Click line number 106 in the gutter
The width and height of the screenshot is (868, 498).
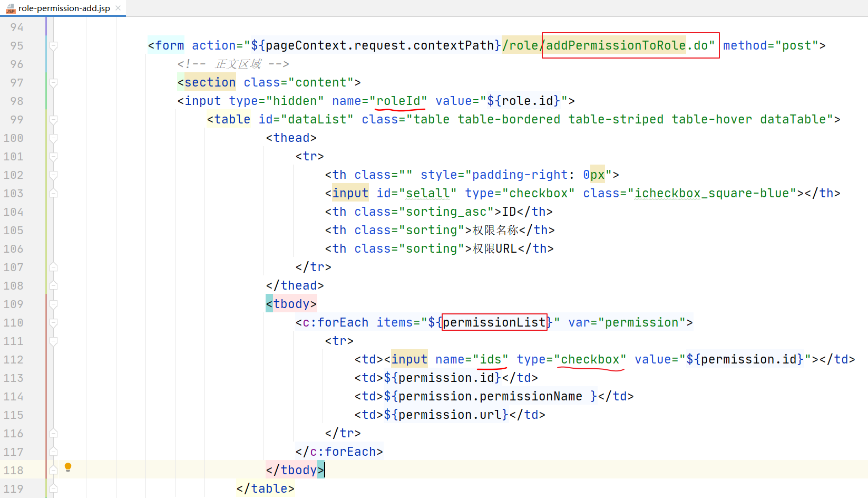[x=13, y=249]
